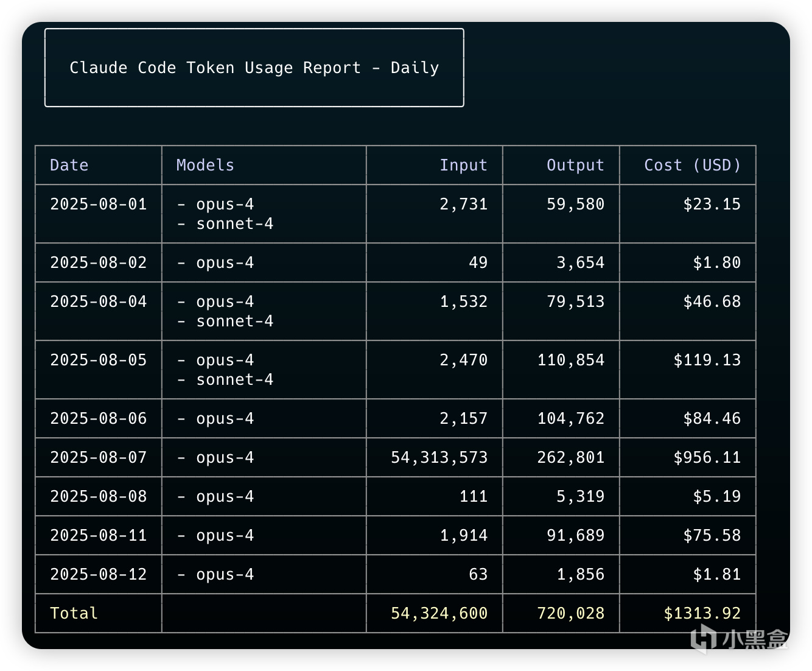Select 'sonnet-4' in the 2025-08-04 row
This screenshot has width=812, height=671.
pos(235,321)
